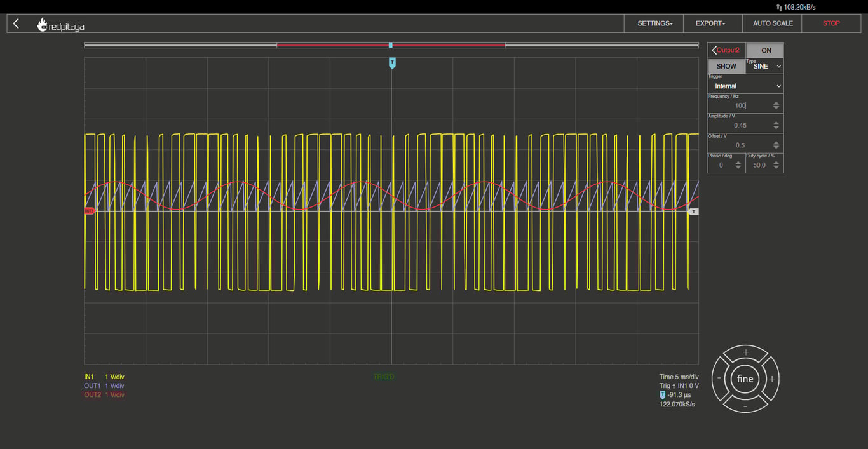868x449 pixels.
Task: Click the TRIG'D status text
Action: point(384,377)
